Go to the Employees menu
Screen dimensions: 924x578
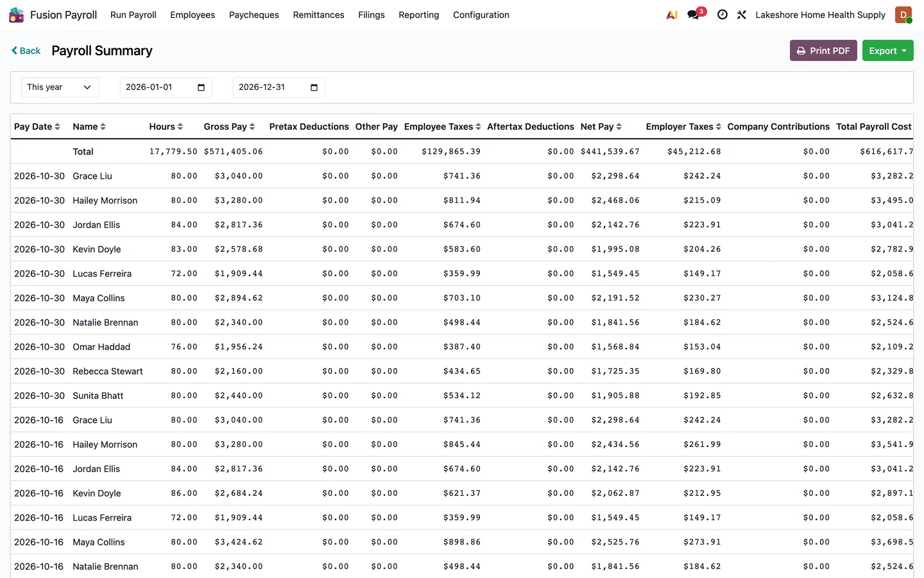pyautogui.click(x=193, y=15)
